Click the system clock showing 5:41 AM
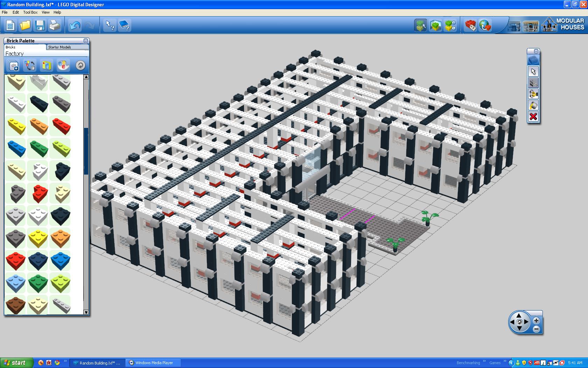 click(x=575, y=363)
